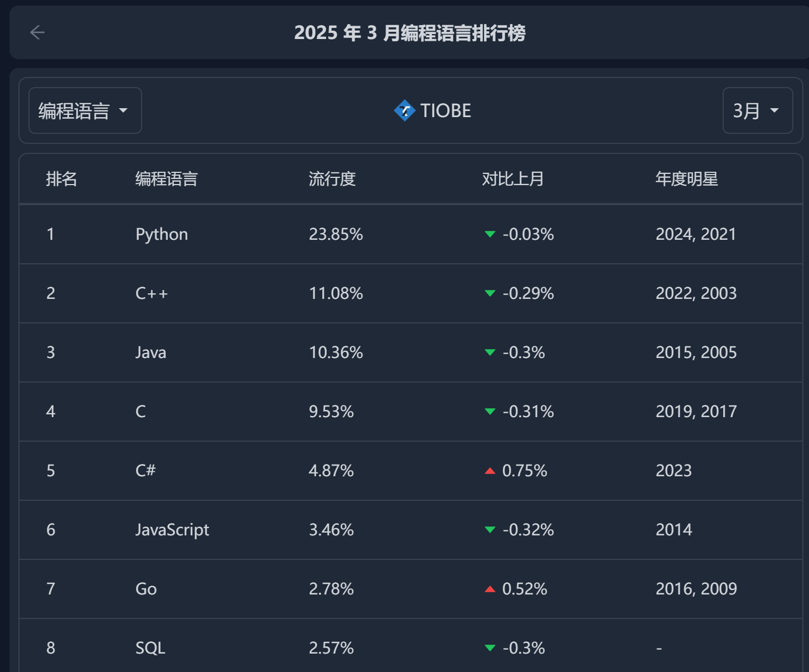Click the Go language row

[411, 589]
